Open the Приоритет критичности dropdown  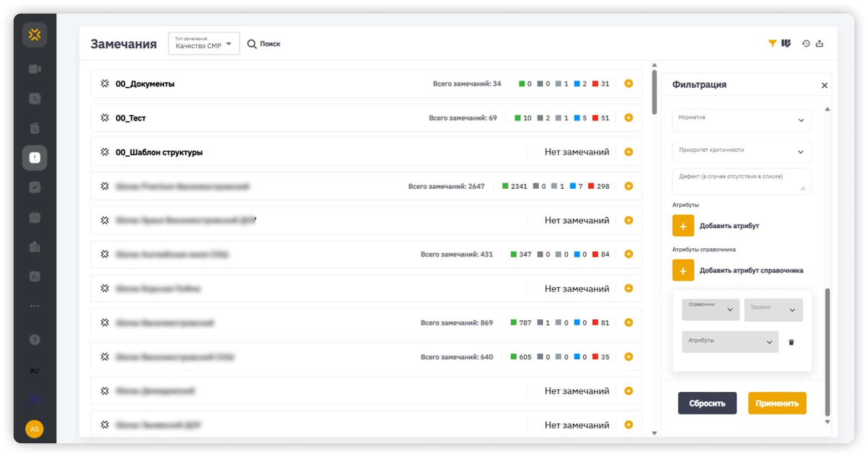point(742,151)
